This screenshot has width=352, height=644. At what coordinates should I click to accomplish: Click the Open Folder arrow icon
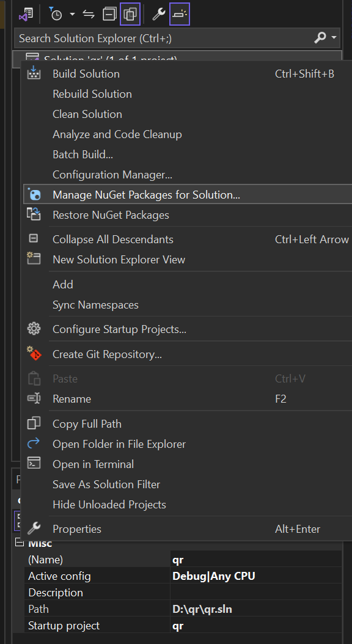34,443
